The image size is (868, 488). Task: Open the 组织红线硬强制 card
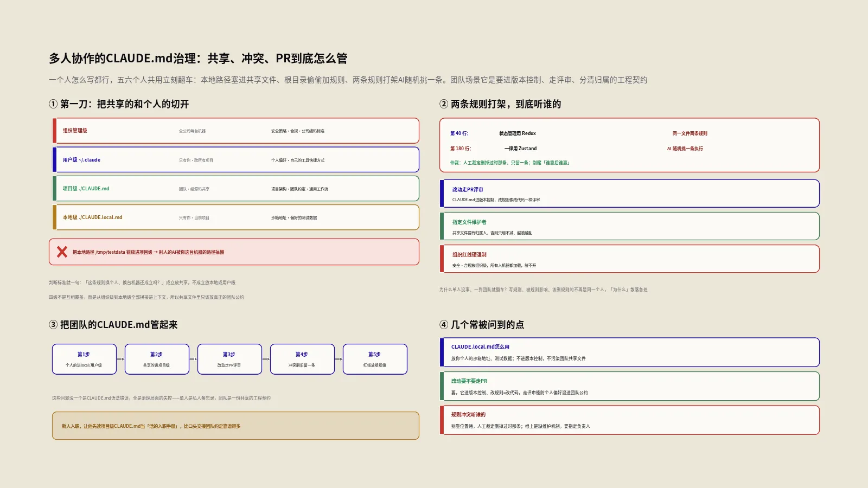click(x=629, y=259)
